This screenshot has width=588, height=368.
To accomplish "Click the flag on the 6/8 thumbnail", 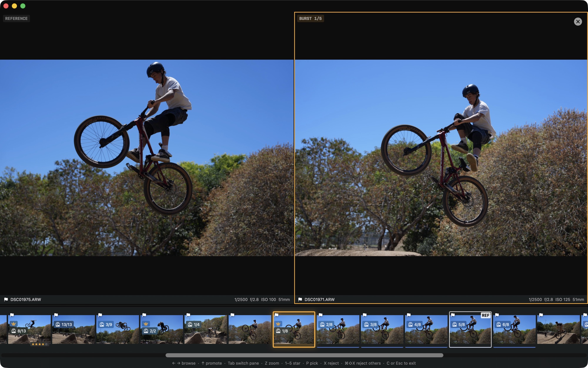I will (497, 315).
